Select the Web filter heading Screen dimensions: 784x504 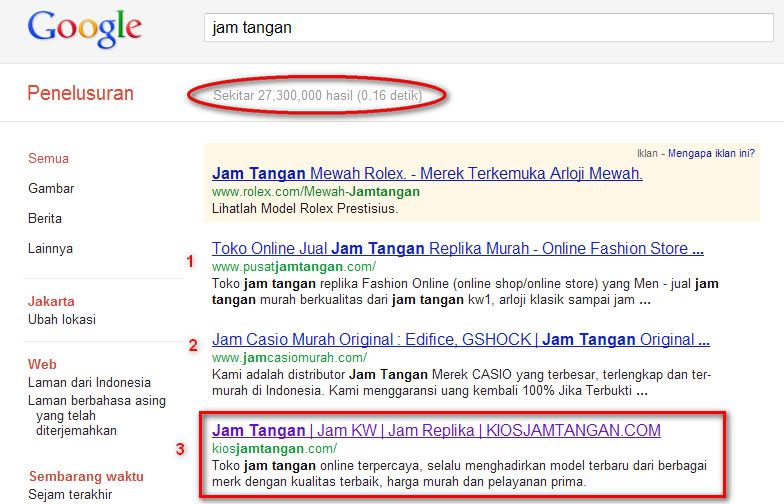pyautogui.click(x=42, y=364)
